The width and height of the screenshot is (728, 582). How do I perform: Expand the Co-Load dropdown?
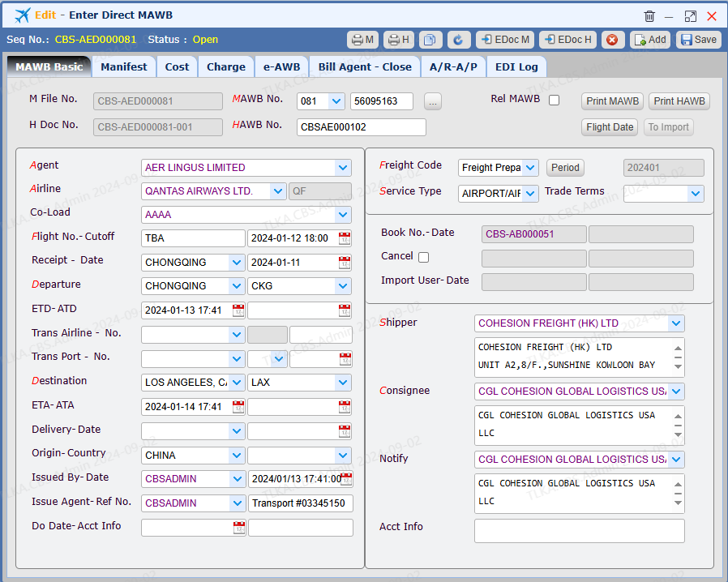343,215
